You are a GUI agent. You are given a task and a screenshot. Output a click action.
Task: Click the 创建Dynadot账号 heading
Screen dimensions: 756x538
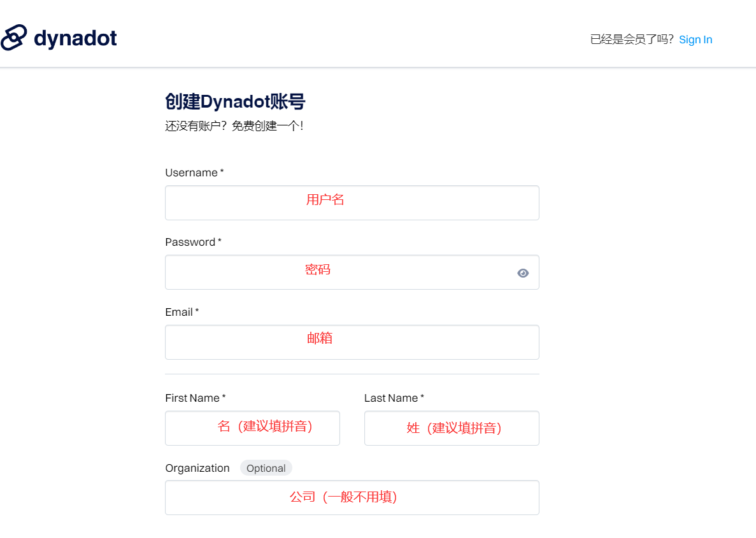tap(235, 102)
